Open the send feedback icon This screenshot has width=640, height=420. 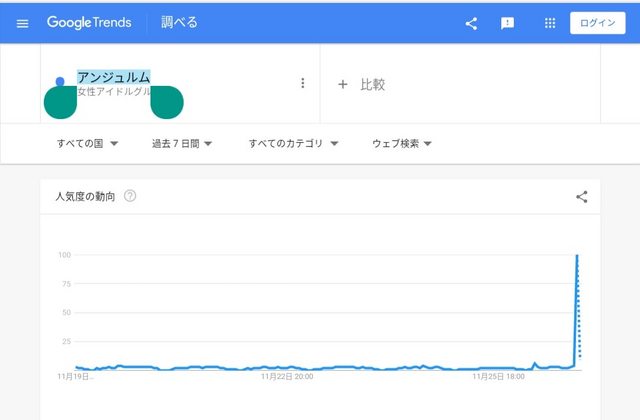[x=507, y=23]
